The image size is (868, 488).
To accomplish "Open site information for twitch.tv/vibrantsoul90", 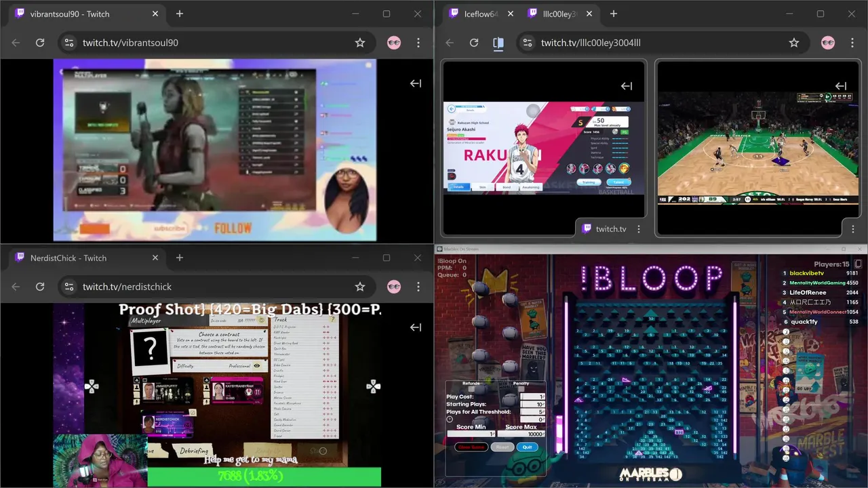I will pos(68,43).
